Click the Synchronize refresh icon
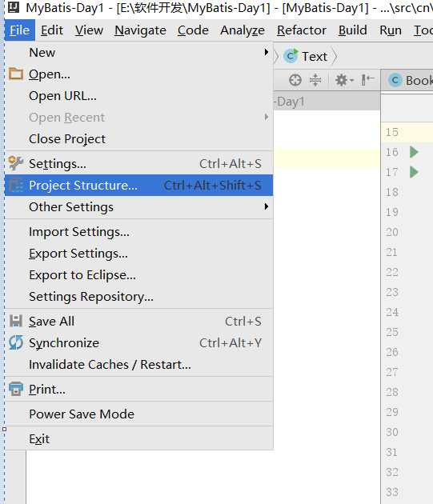433x504 pixels. [16, 342]
